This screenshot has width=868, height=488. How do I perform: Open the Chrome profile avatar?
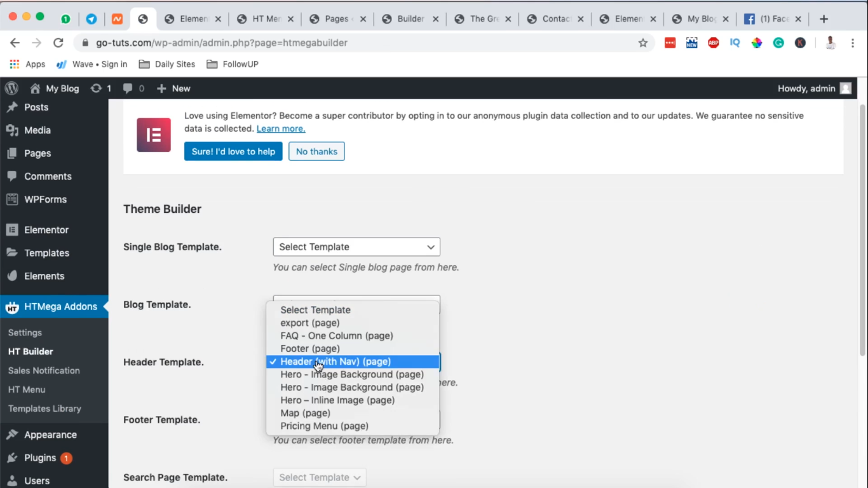tap(830, 43)
